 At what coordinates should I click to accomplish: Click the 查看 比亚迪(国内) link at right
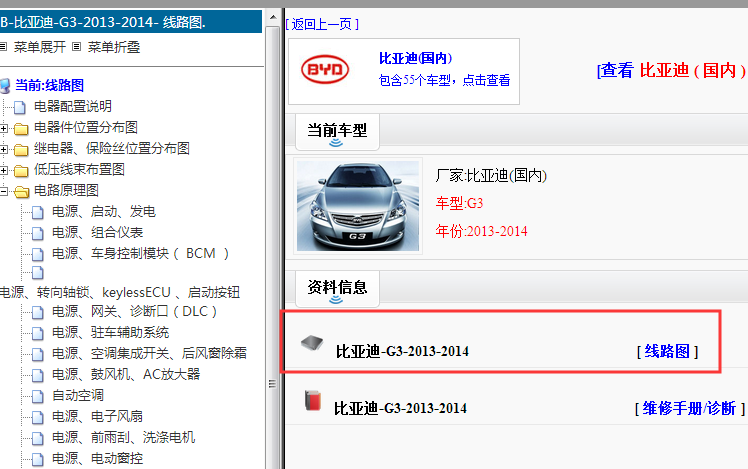(671, 71)
